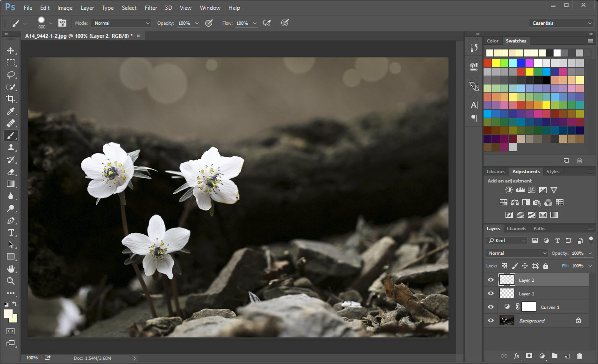Expand the Essentials workspace dropdown
This screenshot has width=598, height=364.
click(561, 23)
